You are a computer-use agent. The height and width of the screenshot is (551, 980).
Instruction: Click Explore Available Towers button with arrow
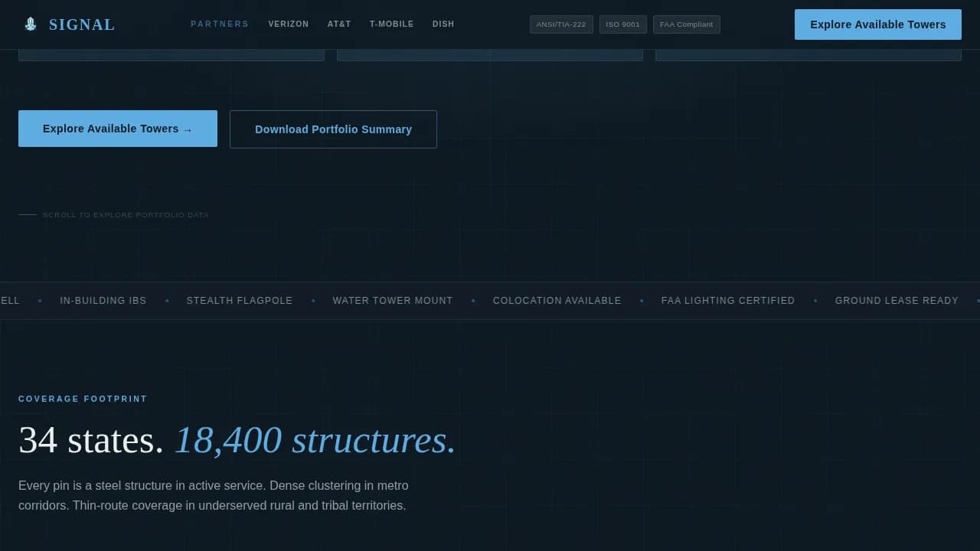pos(118,129)
